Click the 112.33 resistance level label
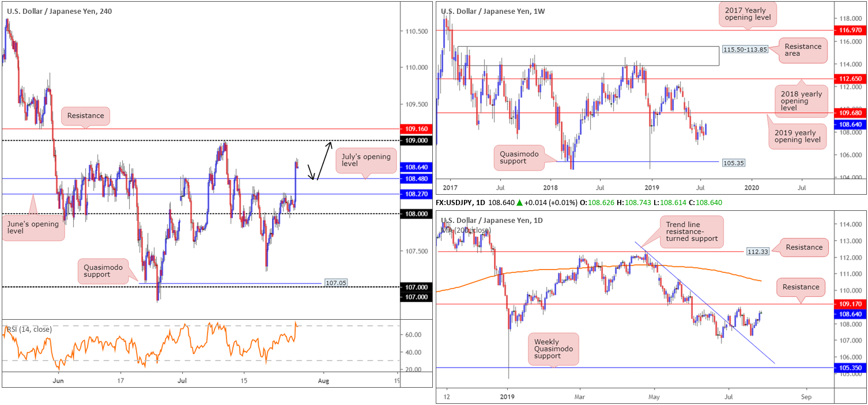Viewport: 868px width, 405px height. coord(759,251)
